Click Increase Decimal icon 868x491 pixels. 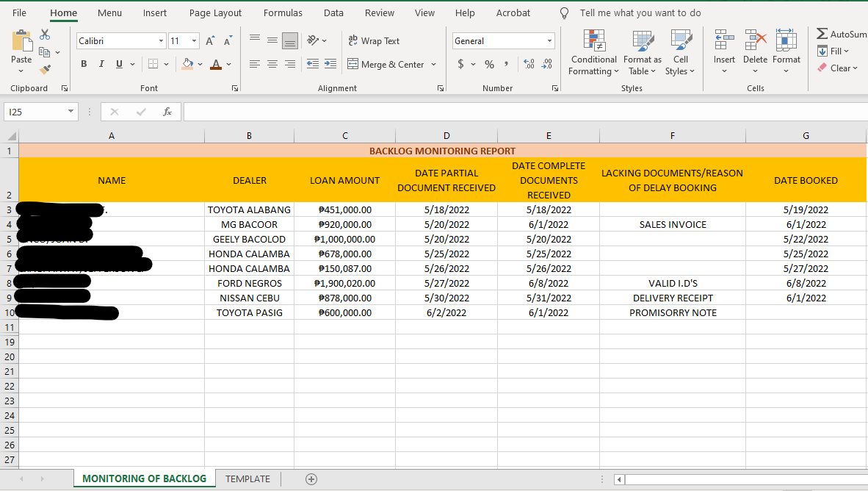(x=529, y=64)
